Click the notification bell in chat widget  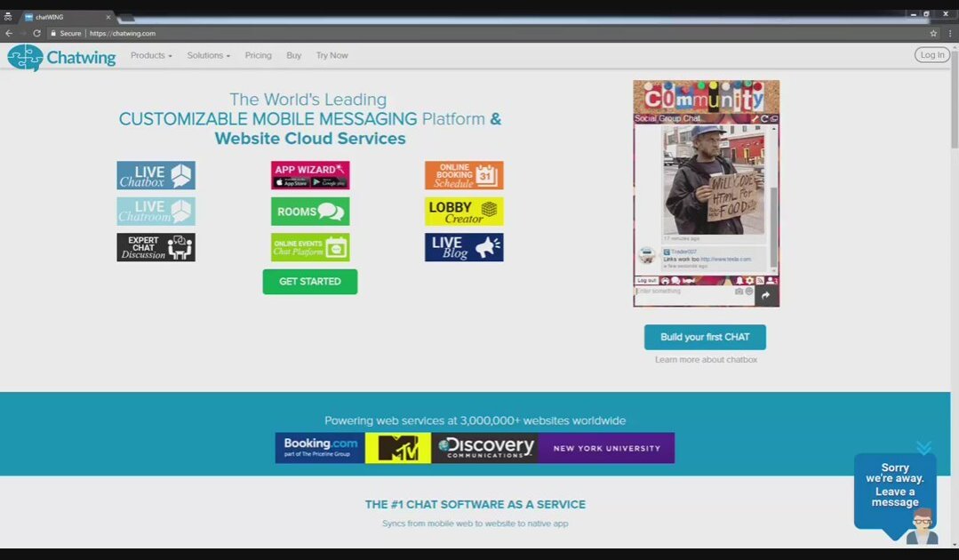pos(739,281)
